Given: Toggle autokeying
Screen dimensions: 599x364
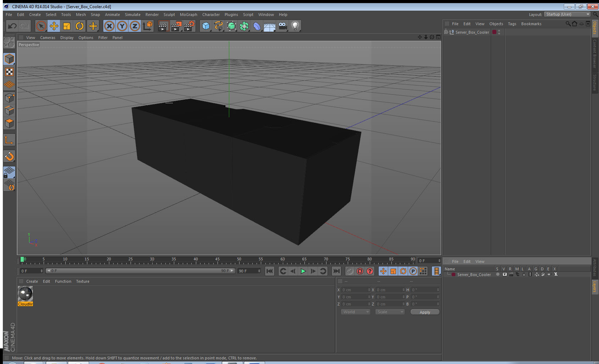Looking at the screenshot, I should 360,271.
